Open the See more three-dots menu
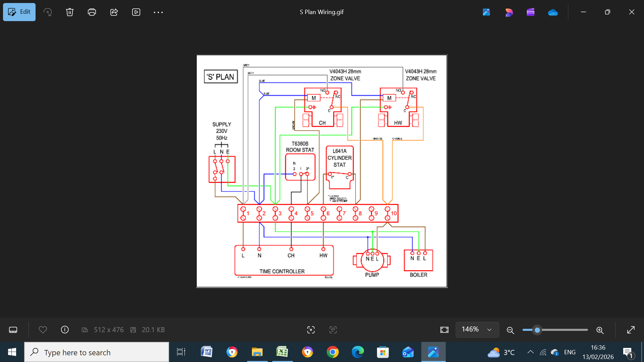Screen dimensions: 644x362 [x=158, y=12]
